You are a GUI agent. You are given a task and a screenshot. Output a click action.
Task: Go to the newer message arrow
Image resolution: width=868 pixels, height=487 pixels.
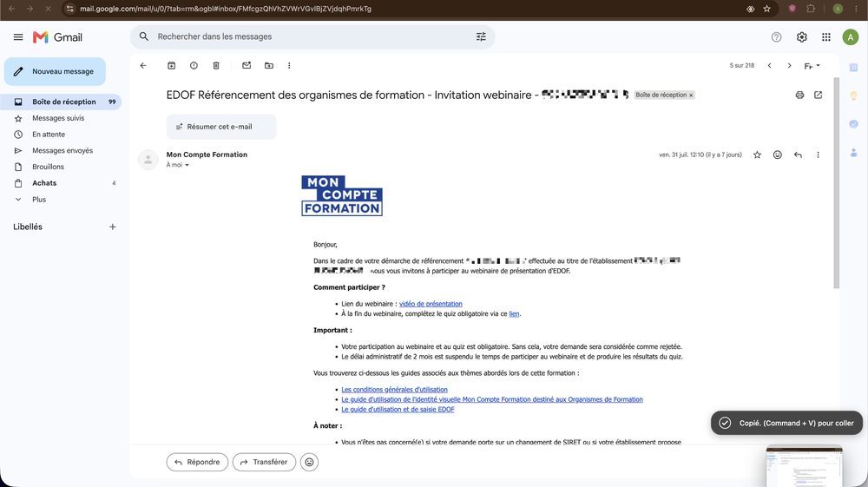(769, 65)
